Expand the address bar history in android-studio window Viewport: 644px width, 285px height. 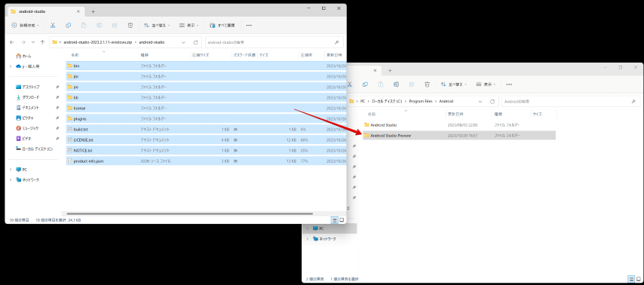pos(183,42)
